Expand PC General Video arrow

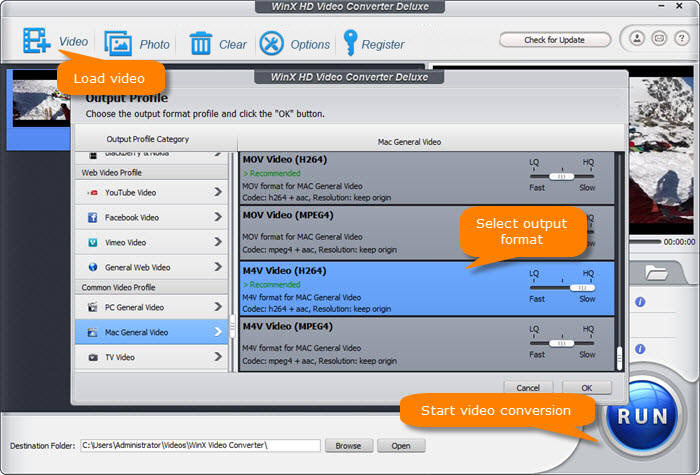tap(217, 307)
